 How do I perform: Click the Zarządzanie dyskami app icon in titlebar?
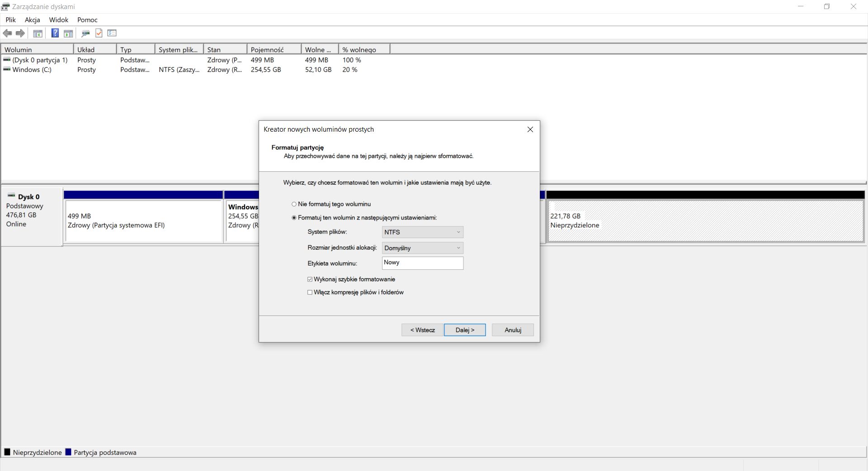(6, 6)
